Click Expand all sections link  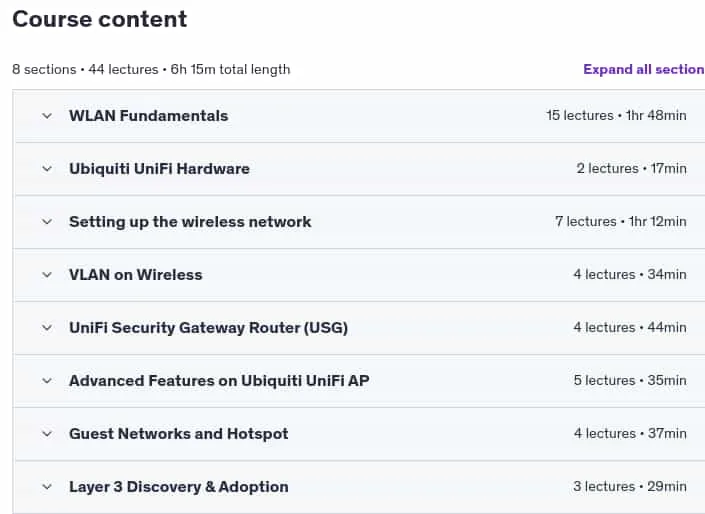pos(644,69)
